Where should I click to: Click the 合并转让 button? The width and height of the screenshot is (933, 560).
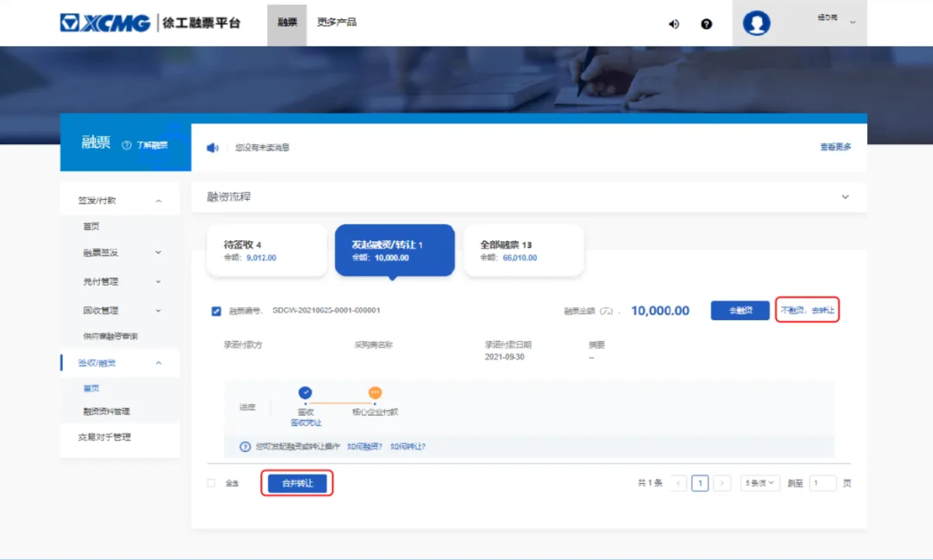(297, 483)
